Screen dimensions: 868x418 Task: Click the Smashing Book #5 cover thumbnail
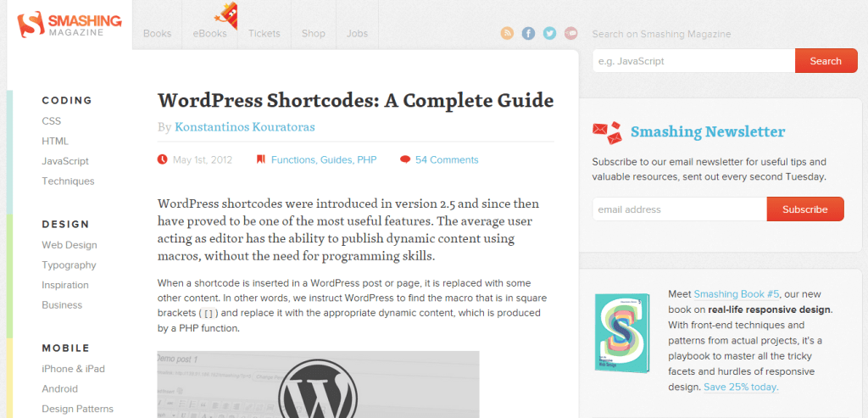tap(622, 332)
